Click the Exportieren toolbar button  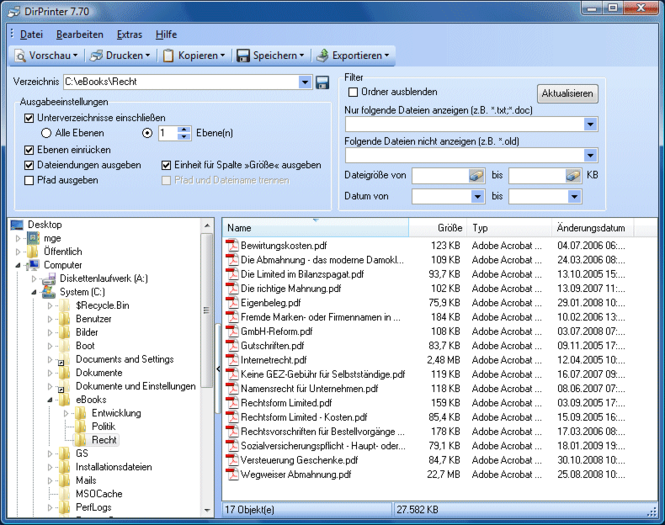353,56
